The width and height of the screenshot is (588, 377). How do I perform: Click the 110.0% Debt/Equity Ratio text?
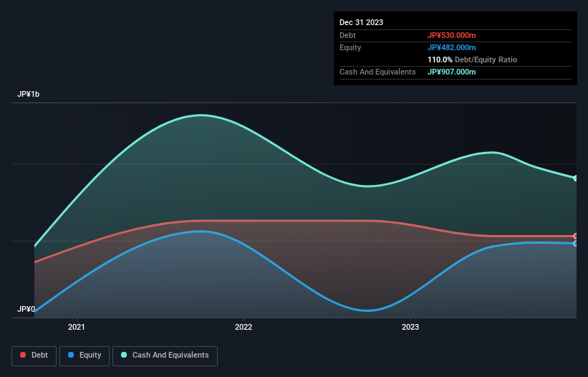pyautogui.click(x=472, y=59)
